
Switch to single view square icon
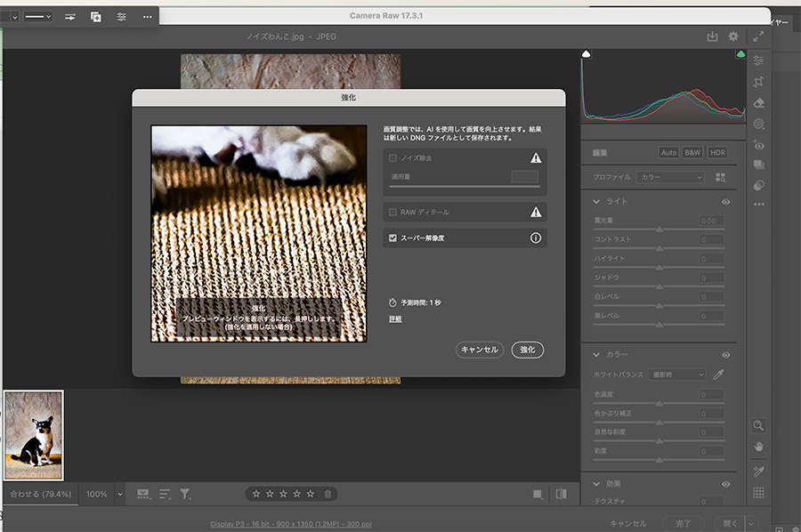point(537,494)
